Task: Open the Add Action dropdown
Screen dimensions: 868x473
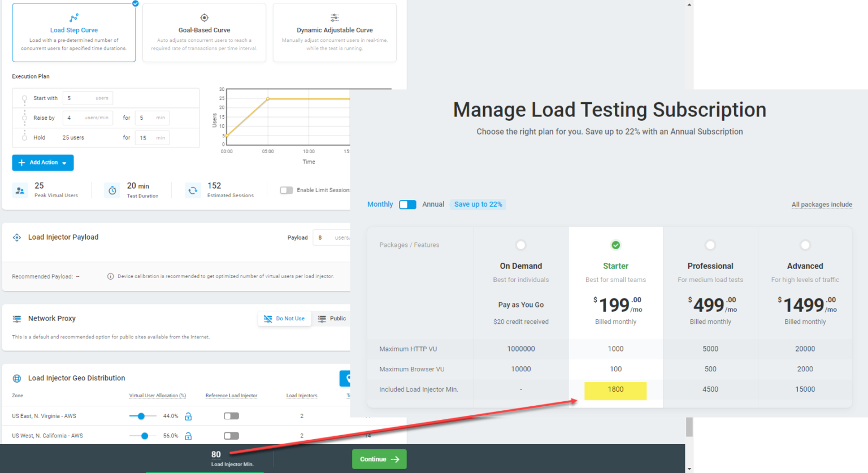Action: pos(42,162)
